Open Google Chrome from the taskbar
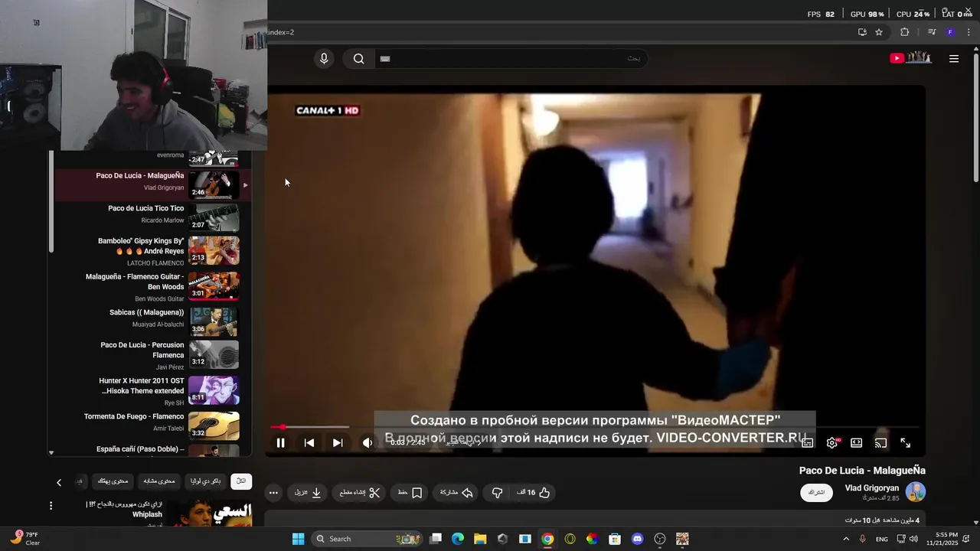The height and width of the screenshot is (551, 980). [547, 539]
